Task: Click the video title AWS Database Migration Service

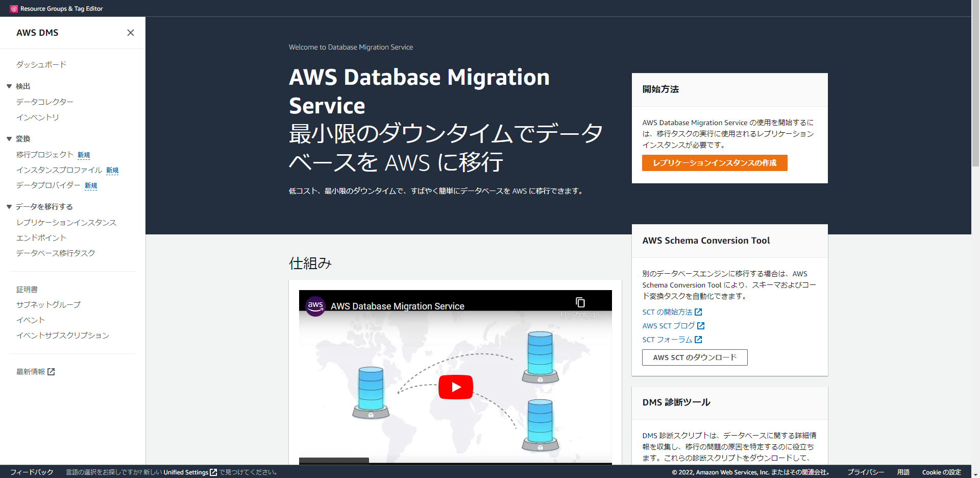Action: click(x=398, y=306)
